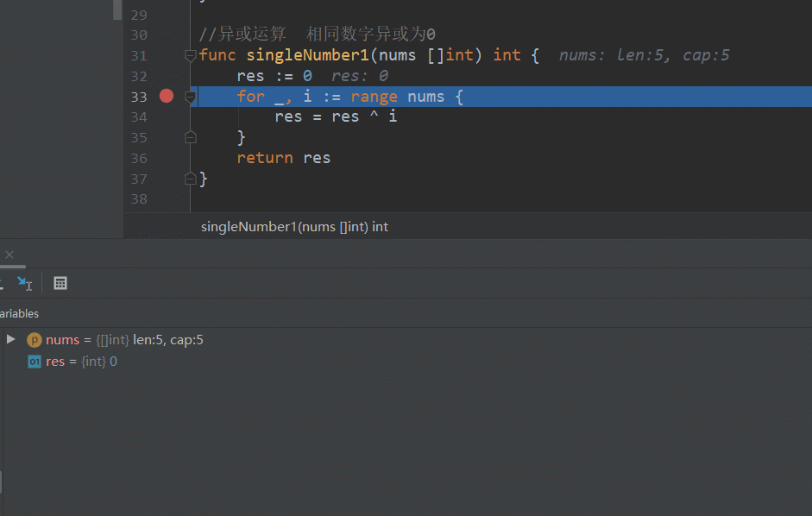Click the orange p badge beside nums variable
812x516 pixels.
click(34, 340)
